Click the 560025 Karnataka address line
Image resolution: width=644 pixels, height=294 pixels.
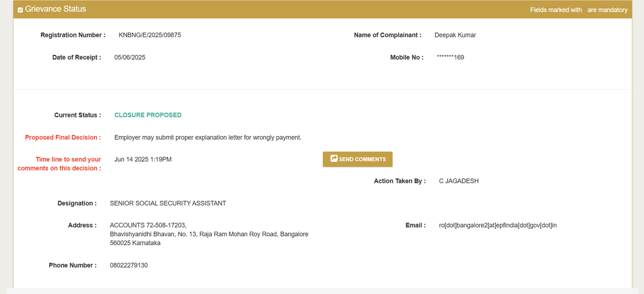135,243
